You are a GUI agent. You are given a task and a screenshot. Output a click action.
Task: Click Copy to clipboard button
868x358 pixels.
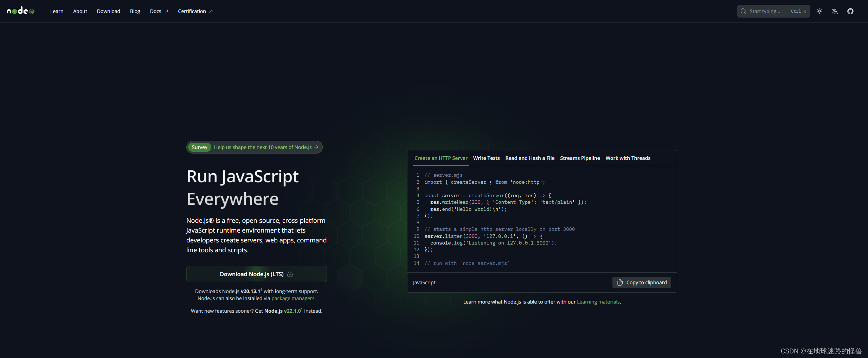click(x=642, y=282)
